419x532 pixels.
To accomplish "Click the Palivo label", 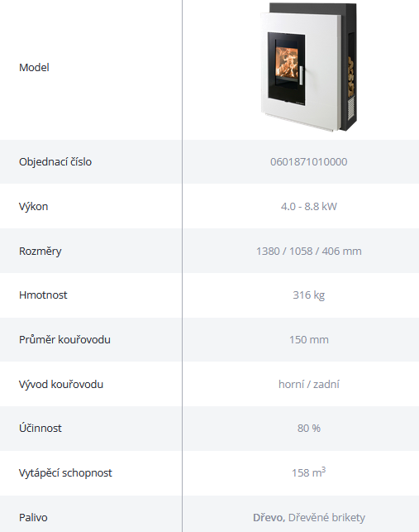I will 33,517.
